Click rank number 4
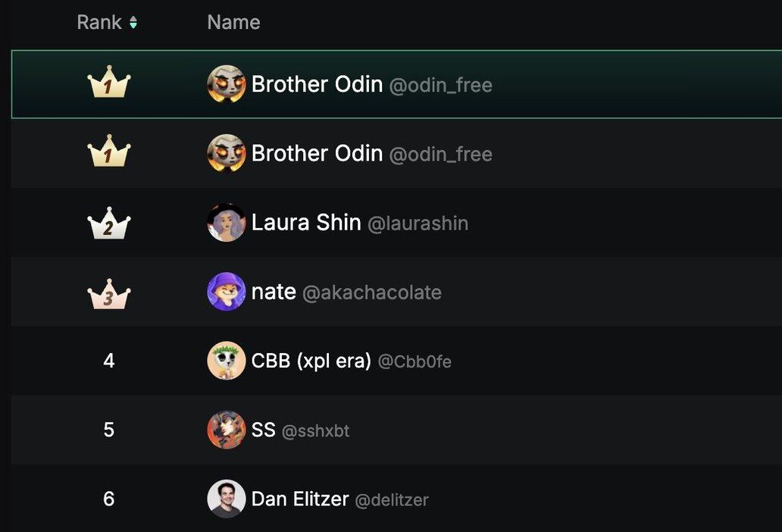 (x=109, y=361)
